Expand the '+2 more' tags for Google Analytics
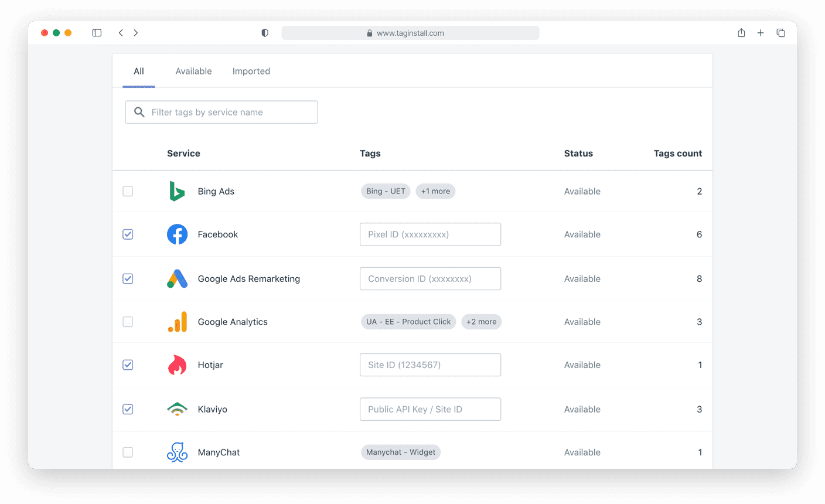 tap(482, 322)
